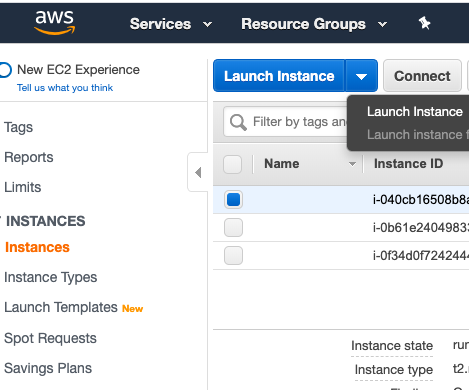This screenshot has height=390, width=469.
Task: Expand the Resource Groups dropdown arrow
Action: click(382, 24)
